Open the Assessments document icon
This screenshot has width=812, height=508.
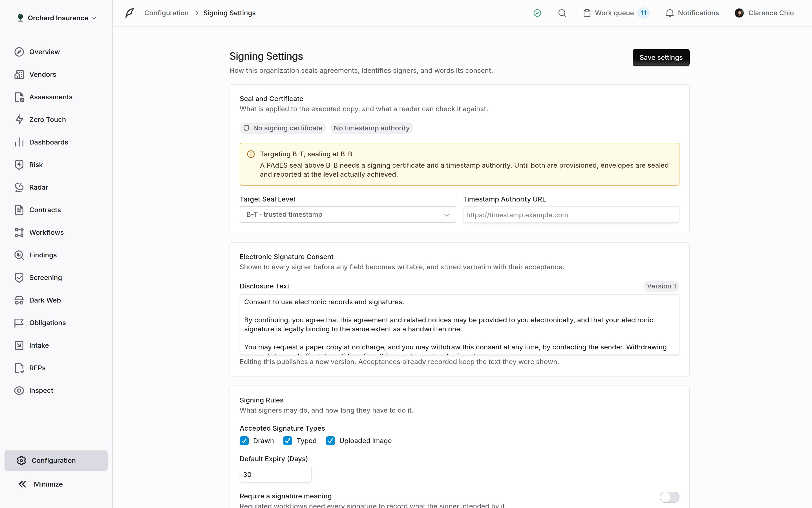19,97
